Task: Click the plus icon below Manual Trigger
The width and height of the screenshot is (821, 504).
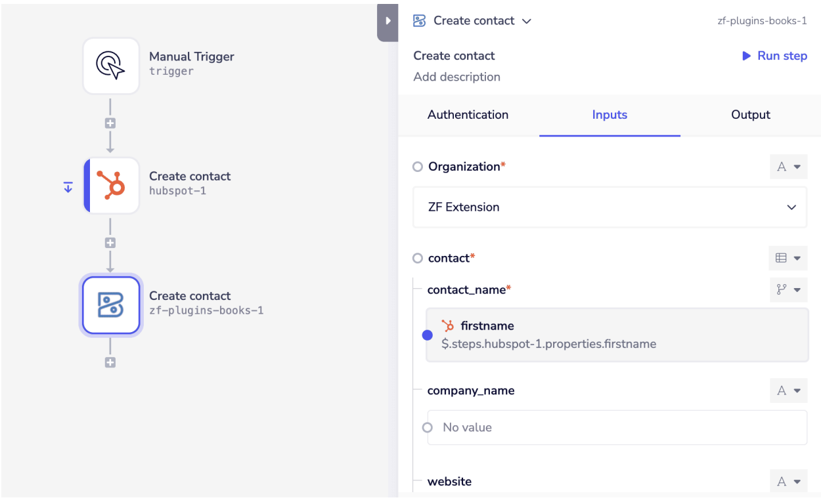Action: pos(110,123)
